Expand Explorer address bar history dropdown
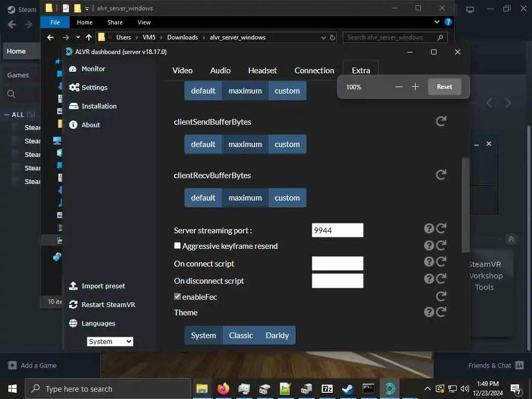The height and width of the screenshot is (399, 532). point(324,37)
